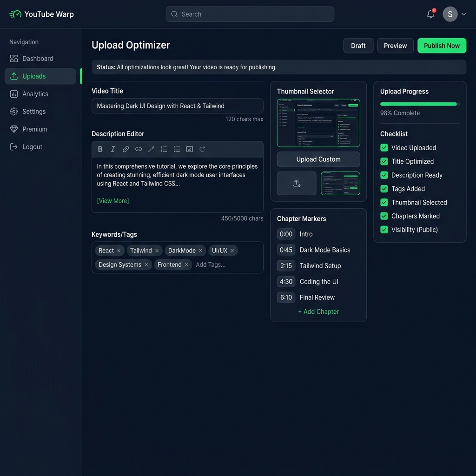
Task: Select Uploads in the sidebar
Action: (x=40, y=76)
